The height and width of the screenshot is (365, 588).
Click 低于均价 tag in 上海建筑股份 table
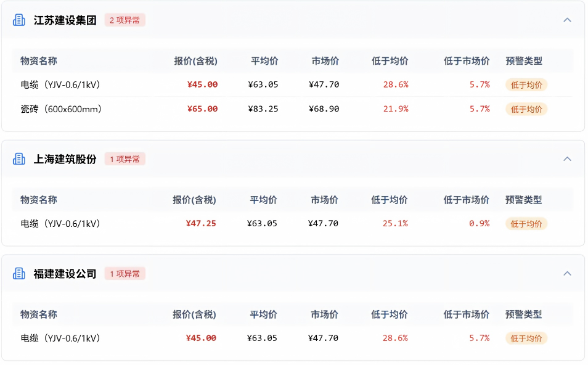click(x=526, y=224)
